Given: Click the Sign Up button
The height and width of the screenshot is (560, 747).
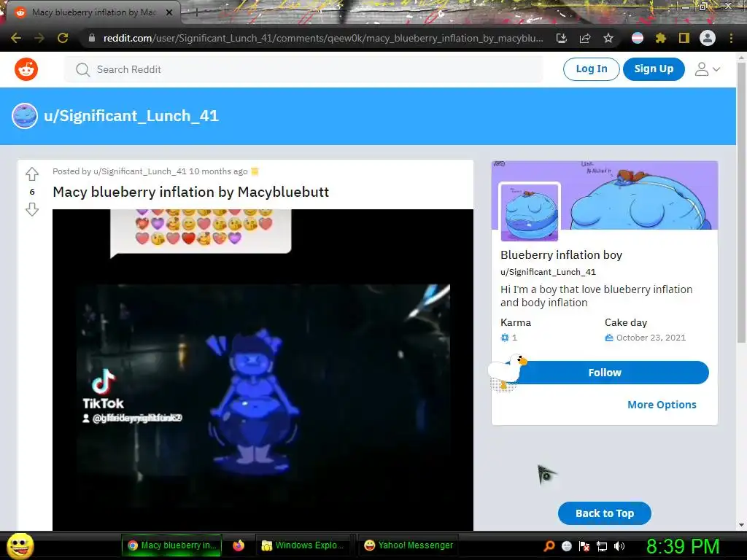Looking at the screenshot, I should pos(654,69).
